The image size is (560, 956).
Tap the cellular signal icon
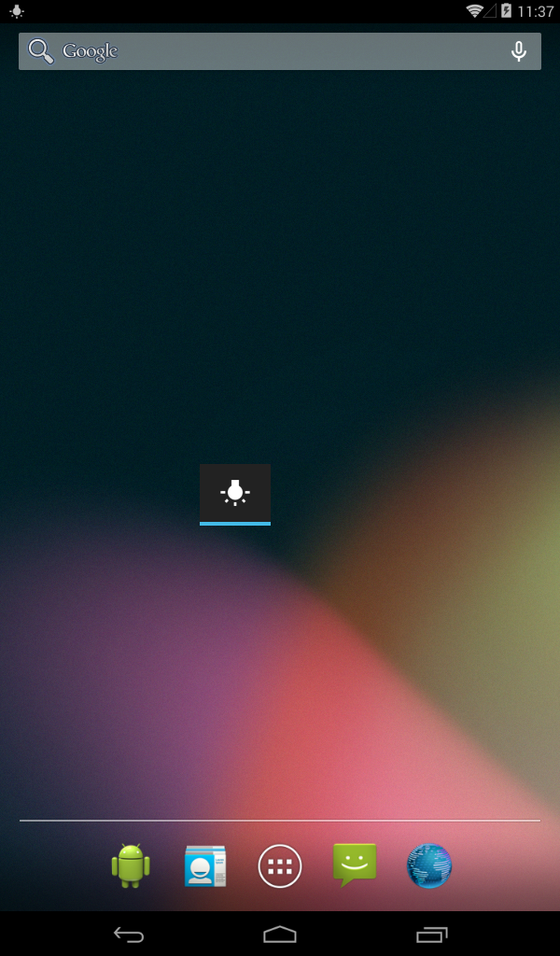[x=491, y=10]
